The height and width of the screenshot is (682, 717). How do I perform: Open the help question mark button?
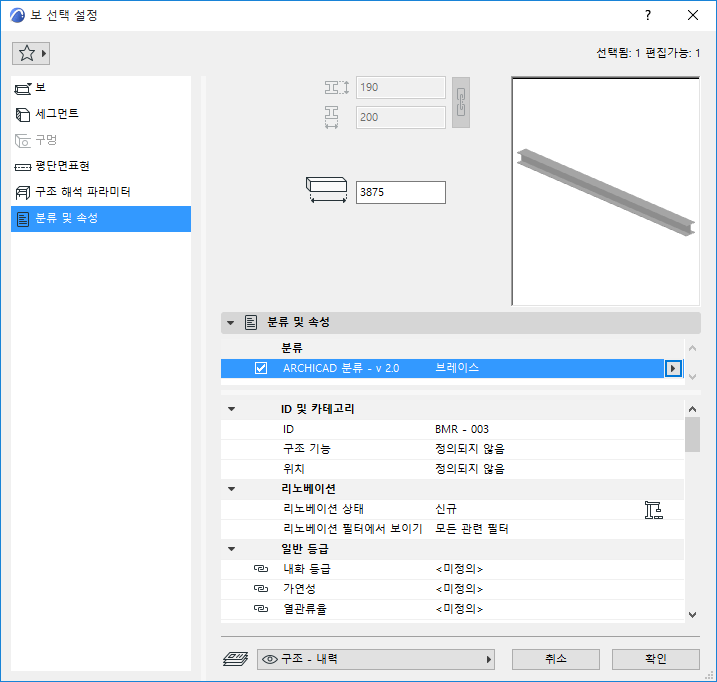pos(648,15)
